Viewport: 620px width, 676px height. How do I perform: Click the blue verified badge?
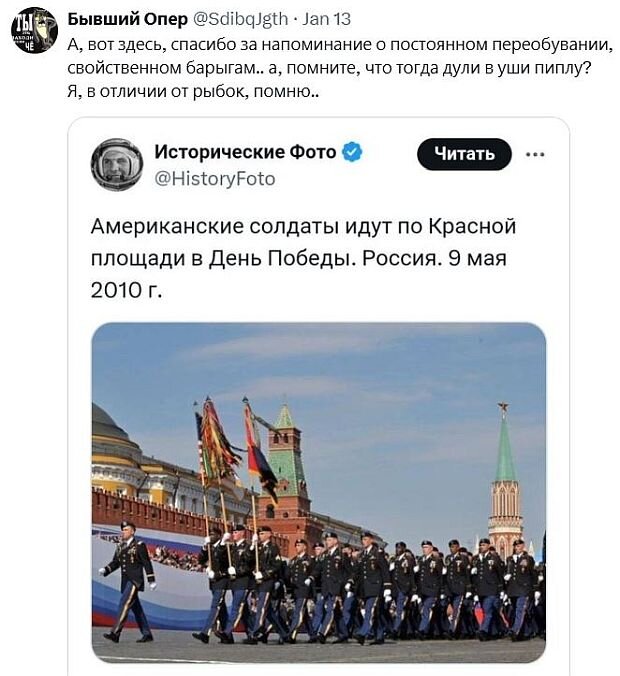point(352,152)
